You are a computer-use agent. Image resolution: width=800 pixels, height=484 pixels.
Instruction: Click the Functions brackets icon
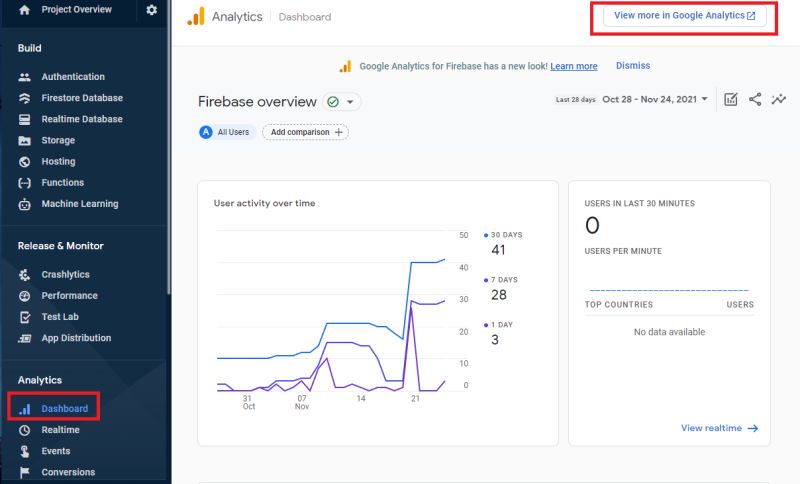[24, 183]
